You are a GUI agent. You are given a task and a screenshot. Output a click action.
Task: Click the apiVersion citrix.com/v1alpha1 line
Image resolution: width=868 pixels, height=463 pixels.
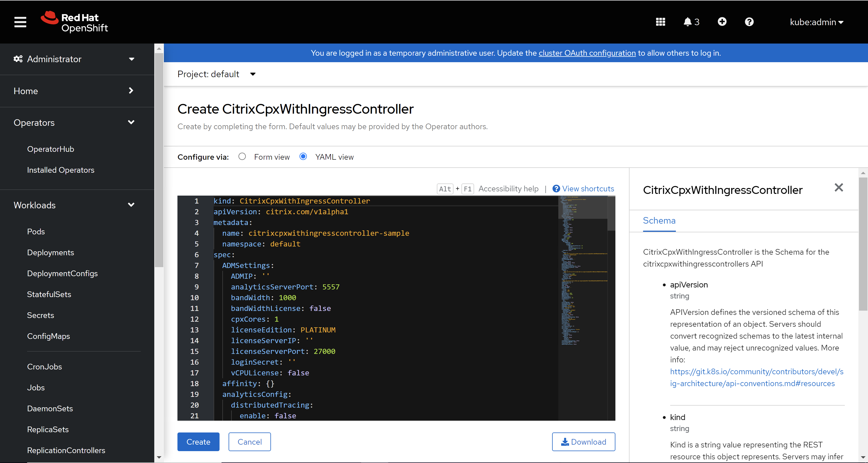[281, 212]
